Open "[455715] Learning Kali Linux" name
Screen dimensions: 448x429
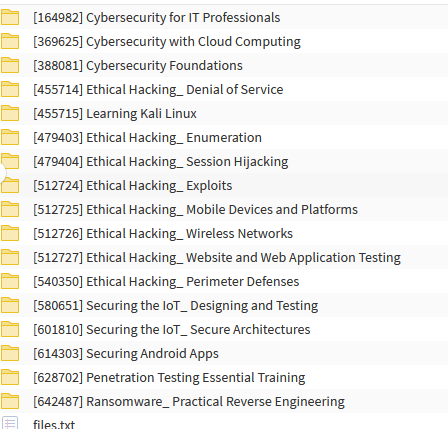pos(115,114)
